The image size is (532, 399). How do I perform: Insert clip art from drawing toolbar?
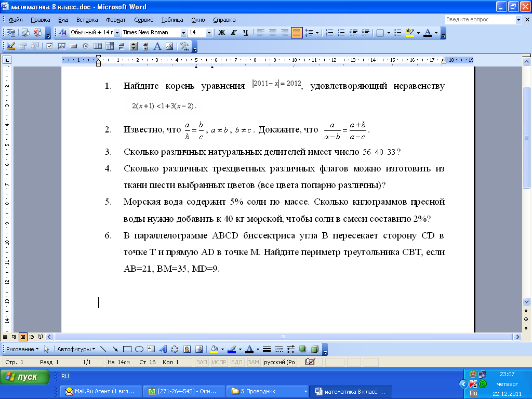pos(187,349)
